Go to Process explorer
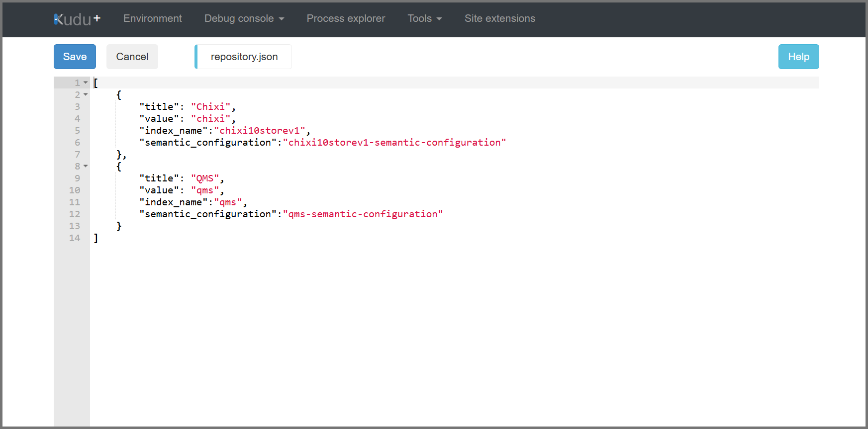Viewport: 868px width, 429px height. tap(346, 18)
